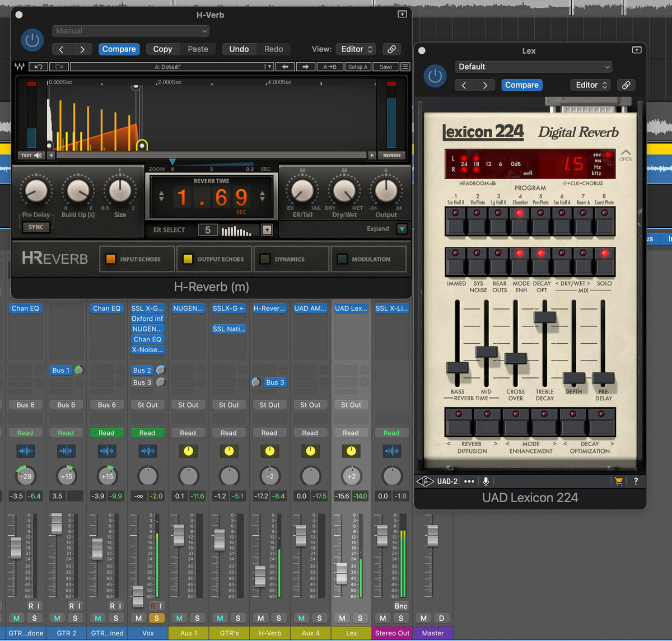
Task: Select the Chamber program button on Lexicon
Action: (x=519, y=221)
